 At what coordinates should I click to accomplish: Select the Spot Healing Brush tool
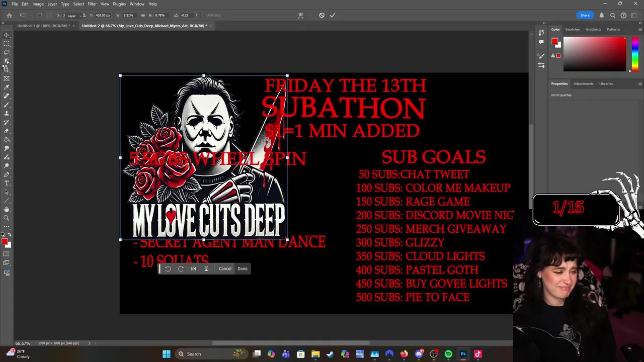coord(7,96)
